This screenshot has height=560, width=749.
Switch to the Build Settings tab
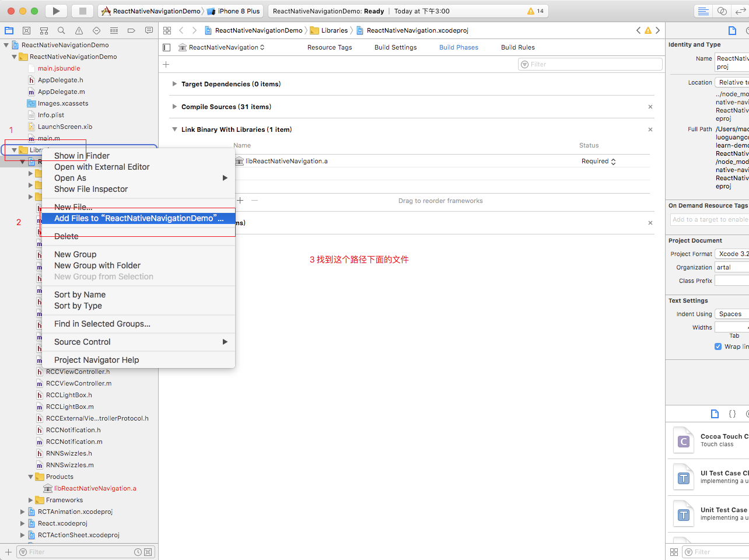395,47
